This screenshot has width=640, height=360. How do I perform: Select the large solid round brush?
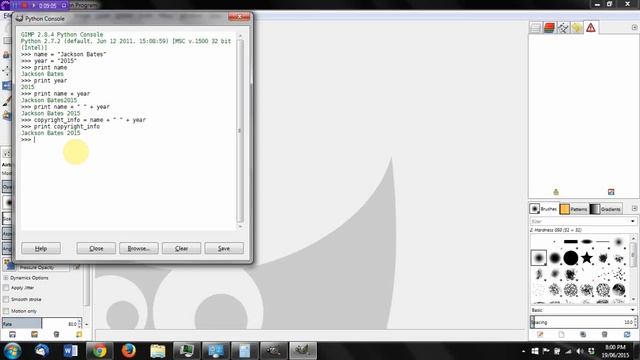[x=571, y=258]
